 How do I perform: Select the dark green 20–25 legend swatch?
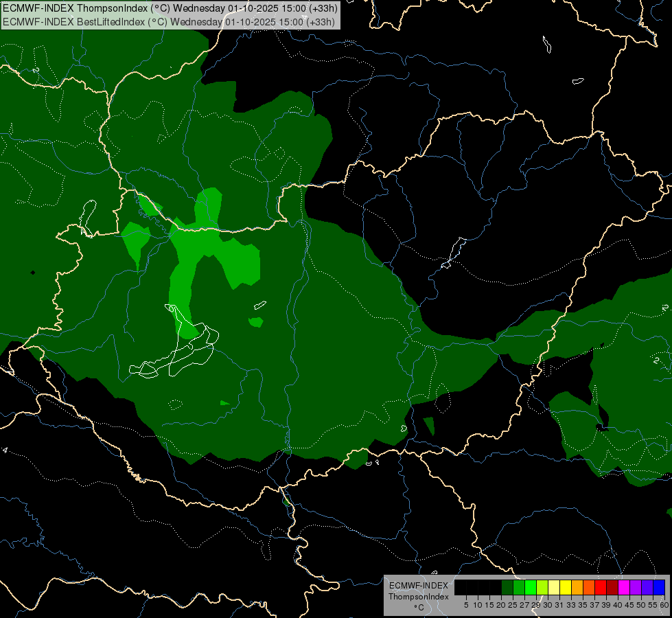click(507, 587)
